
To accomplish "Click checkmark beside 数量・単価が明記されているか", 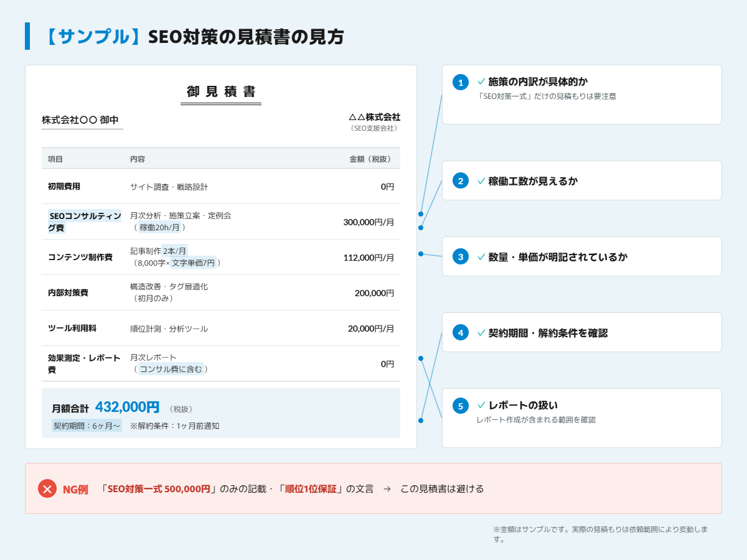I will point(481,256).
